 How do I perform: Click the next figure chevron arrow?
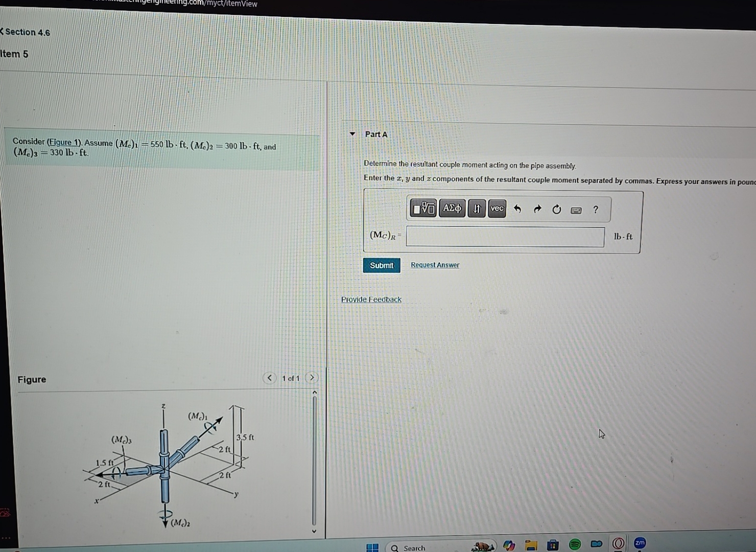click(312, 378)
